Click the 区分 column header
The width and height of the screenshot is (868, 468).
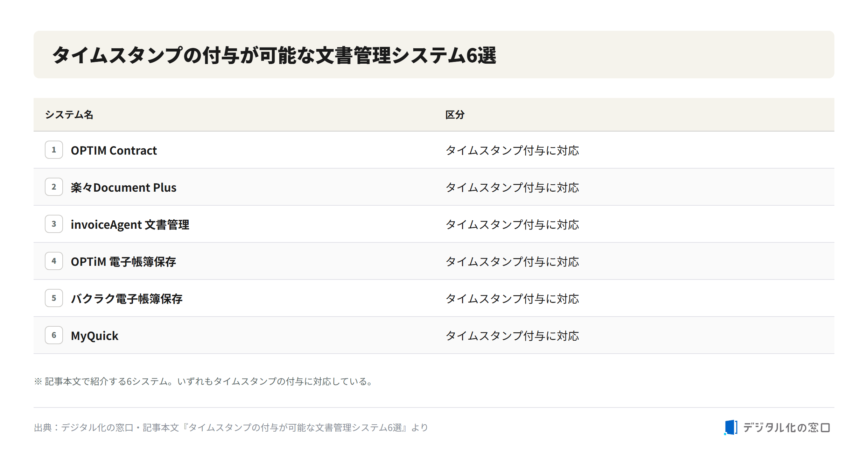(x=455, y=115)
